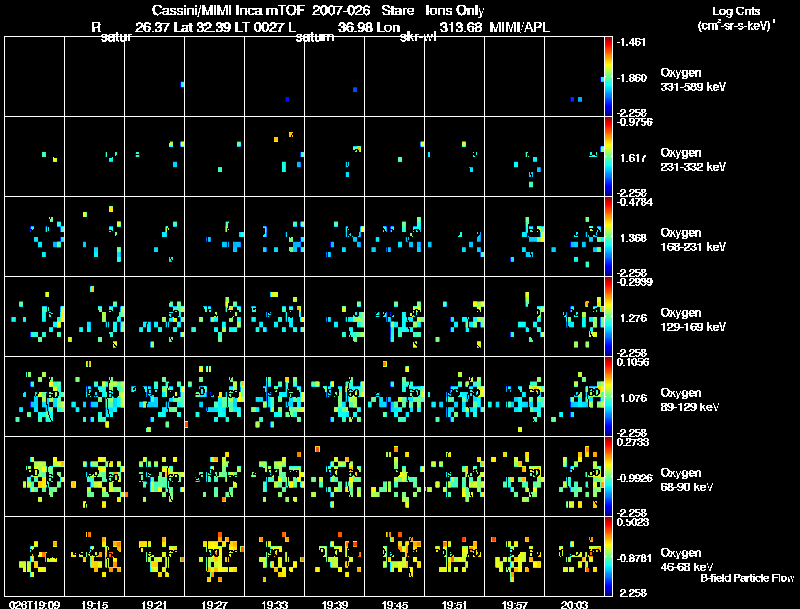
Task: Click the B-field Particle Flow label
Action: (746, 578)
